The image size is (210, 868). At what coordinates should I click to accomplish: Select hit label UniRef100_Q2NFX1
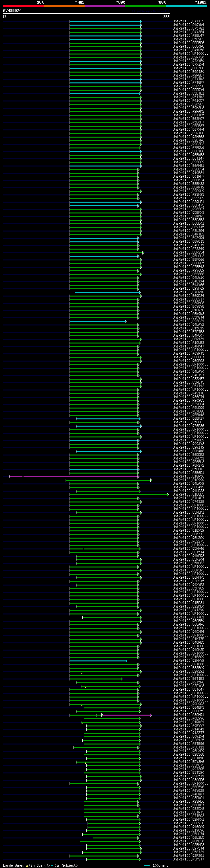pos(188,820)
